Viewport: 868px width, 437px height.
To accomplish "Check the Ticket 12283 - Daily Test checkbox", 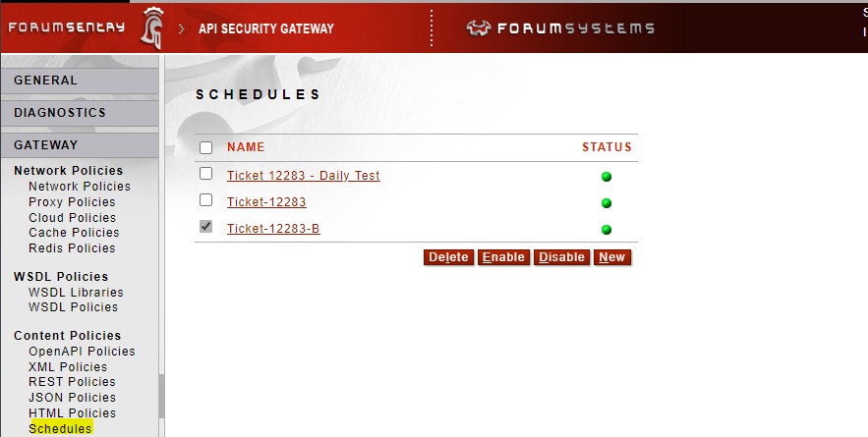I will point(205,174).
